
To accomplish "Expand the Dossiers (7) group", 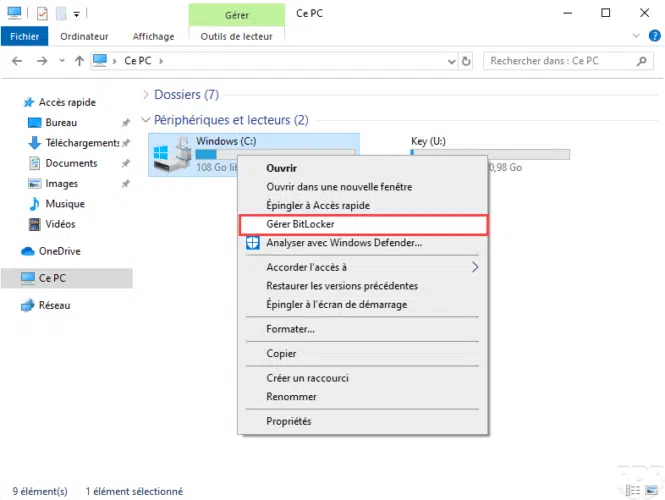I will [x=146, y=94].
